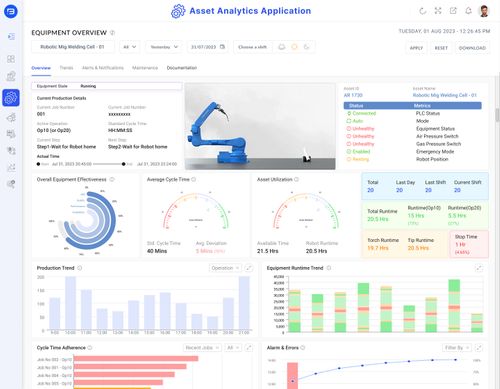Click the refresh icon in the top header
The width and height of the screenshot is (500, 389).
pos(423,11)
